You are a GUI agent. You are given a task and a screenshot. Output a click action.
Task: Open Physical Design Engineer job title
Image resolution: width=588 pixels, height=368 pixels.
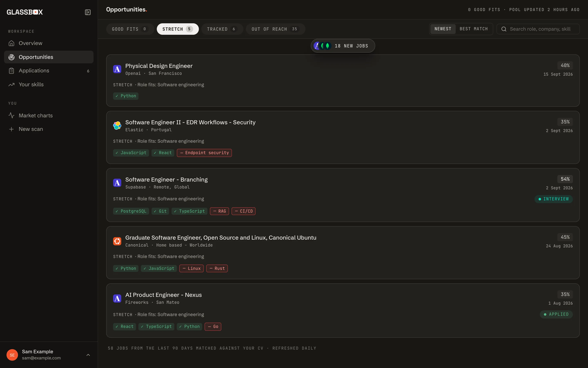159,66
